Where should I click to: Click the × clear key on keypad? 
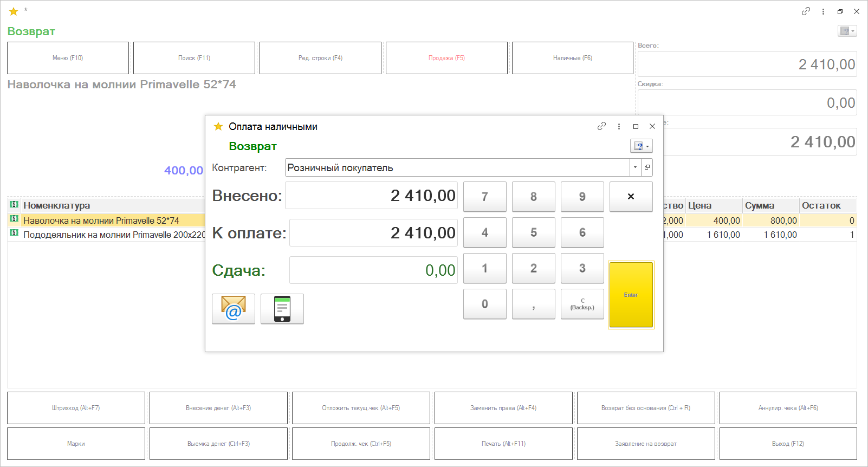point(631,197)
